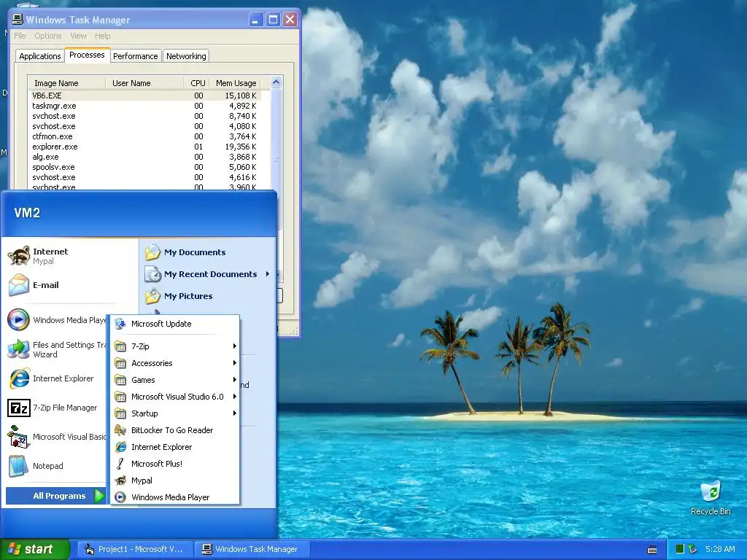Expand My Recent Documents submenu arrow
Screen dimensions: 747x560
pyautogui.click(x=267, y=274)
